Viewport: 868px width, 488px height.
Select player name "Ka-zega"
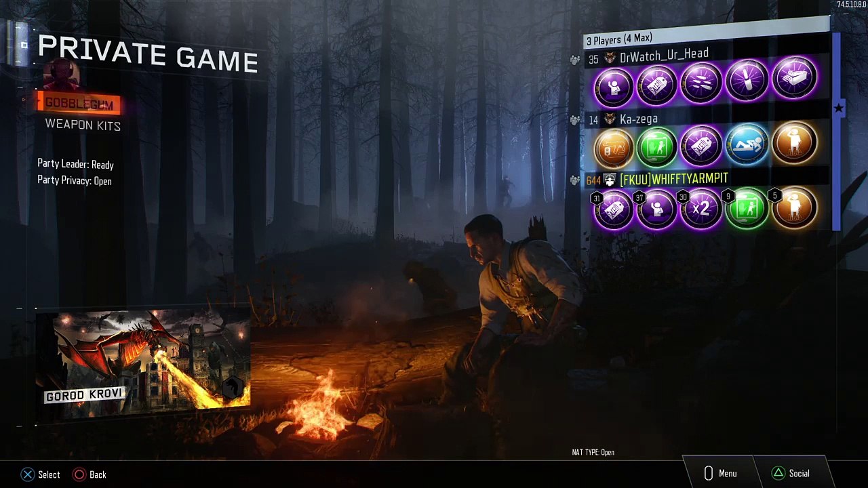pyautogui.click(x=638, y=119)
